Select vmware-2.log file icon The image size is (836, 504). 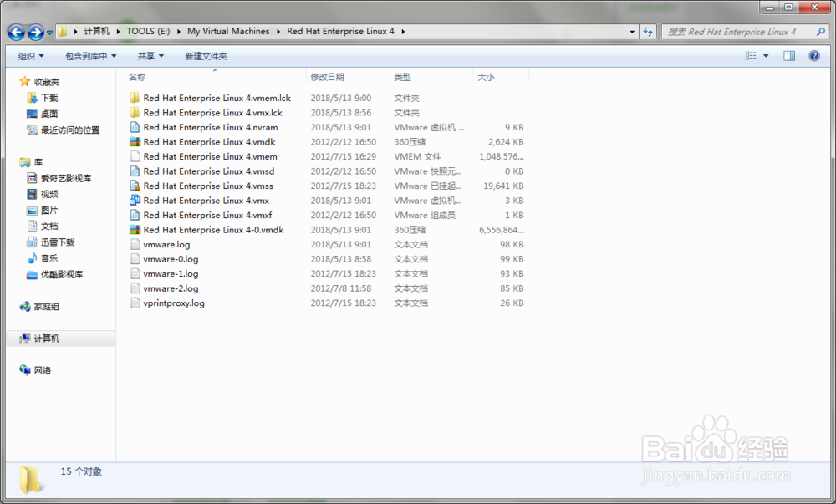[135, 288]
